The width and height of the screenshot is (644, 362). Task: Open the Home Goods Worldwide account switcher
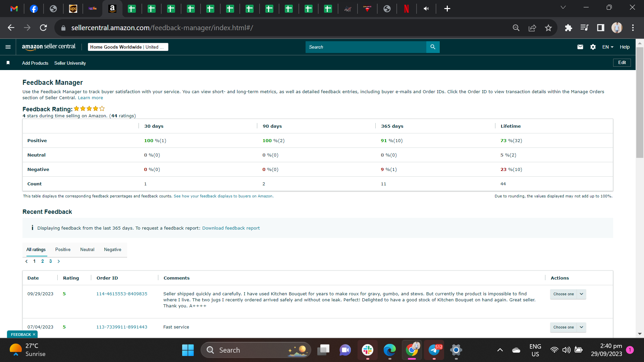coord(128,47)
